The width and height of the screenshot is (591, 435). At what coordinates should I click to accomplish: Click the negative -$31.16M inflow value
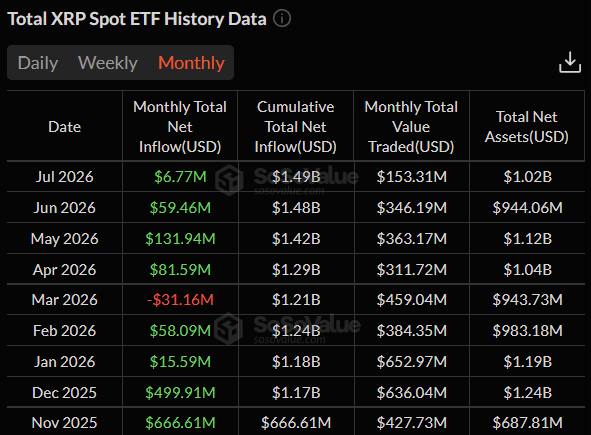point(180,300)
